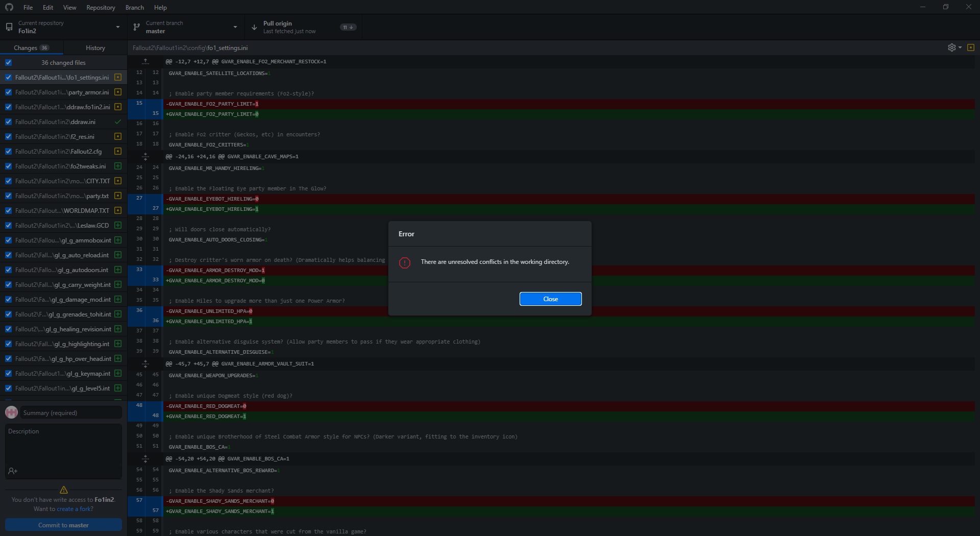Switch to the History tab
This screenshot has width=980, height=536.
click(95, 47)
